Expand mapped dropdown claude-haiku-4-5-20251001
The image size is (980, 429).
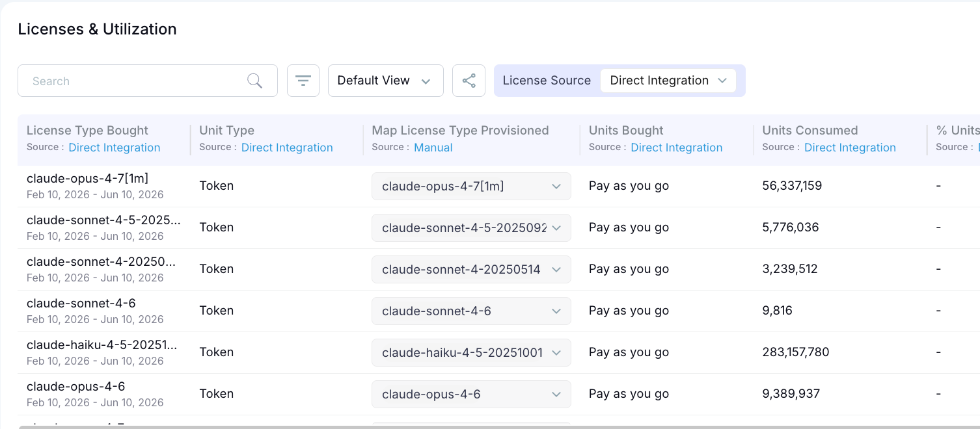[471, 352]
